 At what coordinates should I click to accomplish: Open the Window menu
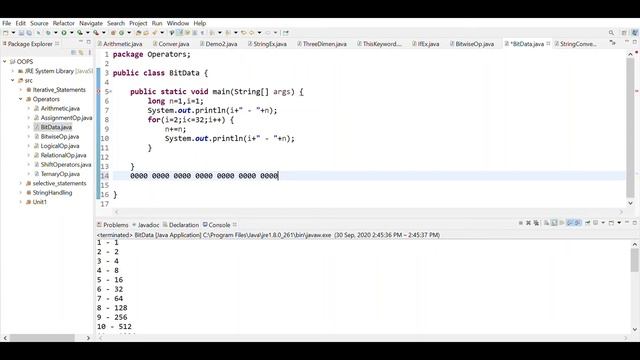[178, 23]
